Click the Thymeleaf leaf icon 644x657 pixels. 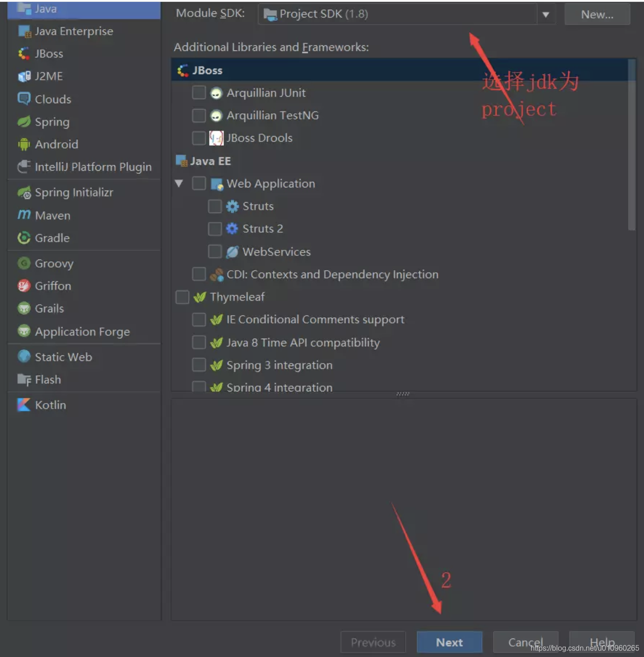click(x=200, y=297)
